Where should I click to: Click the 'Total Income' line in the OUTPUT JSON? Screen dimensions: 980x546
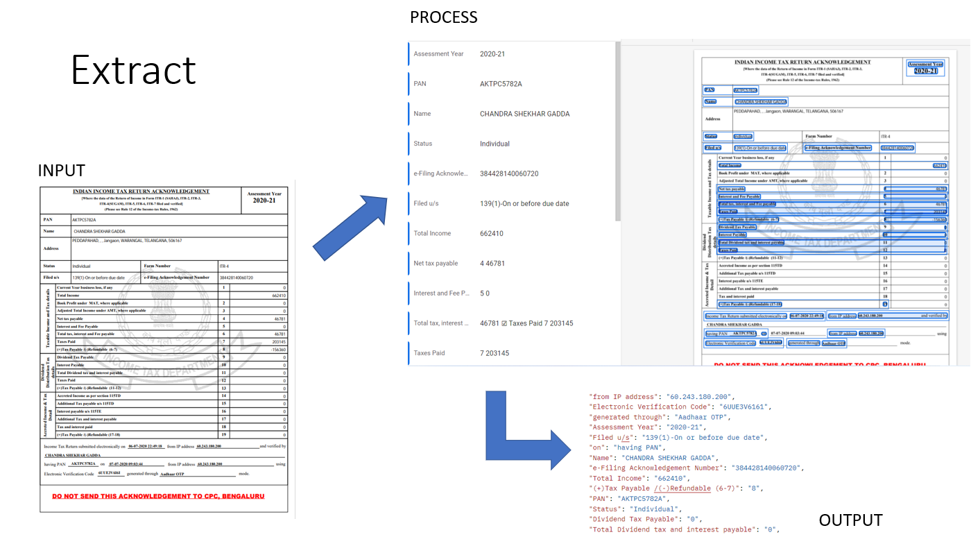(x=638, y=478)
